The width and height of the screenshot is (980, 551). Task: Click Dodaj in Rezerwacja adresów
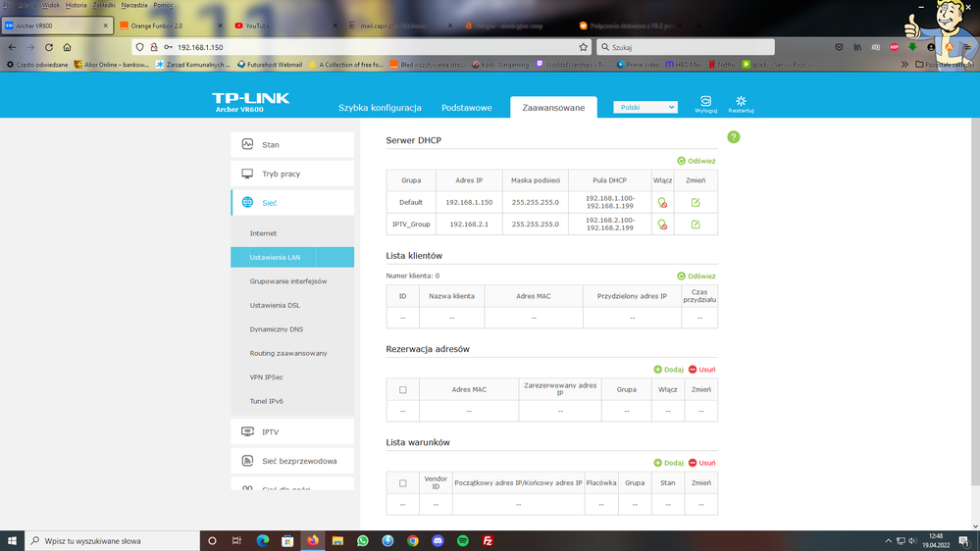pyautogui.click(x=669, y=370)
